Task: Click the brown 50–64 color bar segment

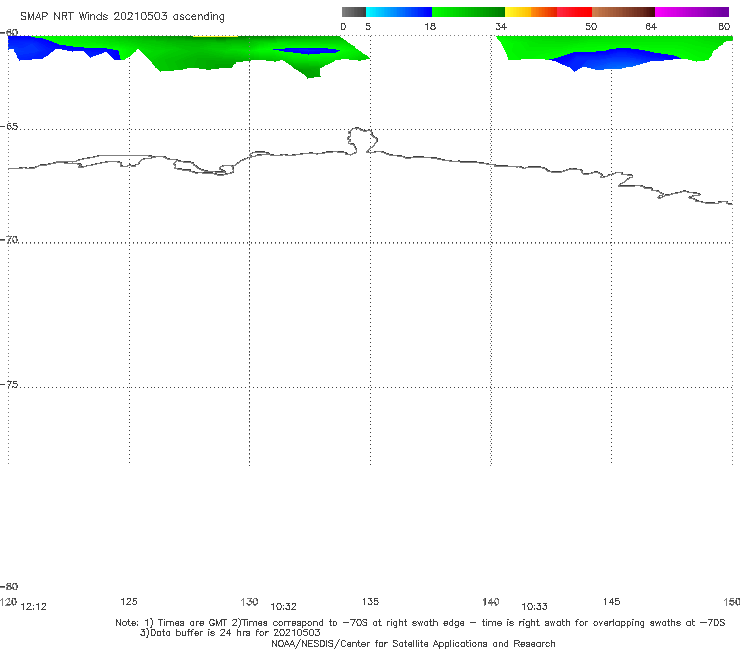Action: point(623,12)
